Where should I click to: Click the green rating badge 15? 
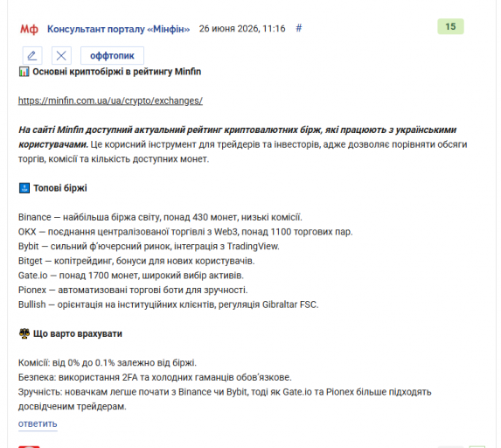pyautogui.click(x=450, y=26)
